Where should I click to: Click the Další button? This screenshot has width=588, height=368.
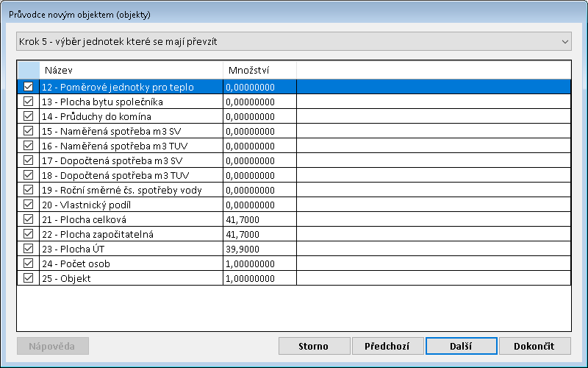pyautogui.click(x=461, y=346)
